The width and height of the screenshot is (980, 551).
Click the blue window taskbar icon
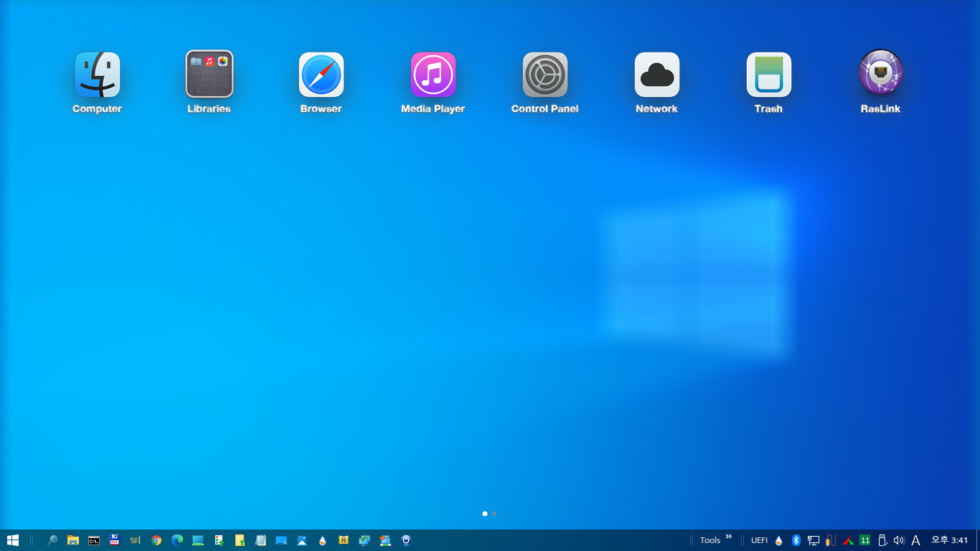[281, 540]
